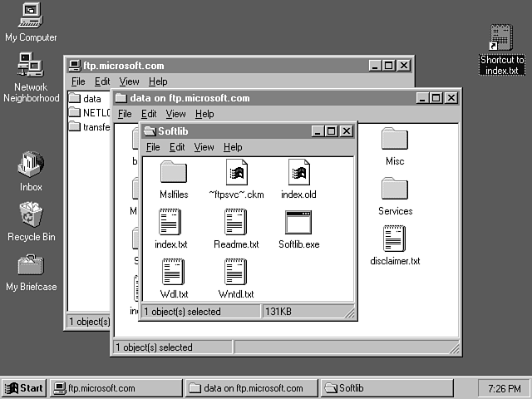
Task: Open the File menu in Softlib
Action: pyautogui.click(x=153, y=147)
